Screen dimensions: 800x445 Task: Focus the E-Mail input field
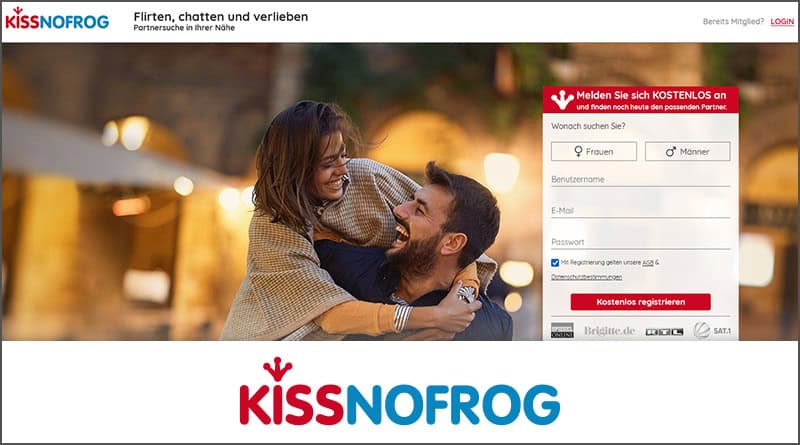click(x=640, y=211)
